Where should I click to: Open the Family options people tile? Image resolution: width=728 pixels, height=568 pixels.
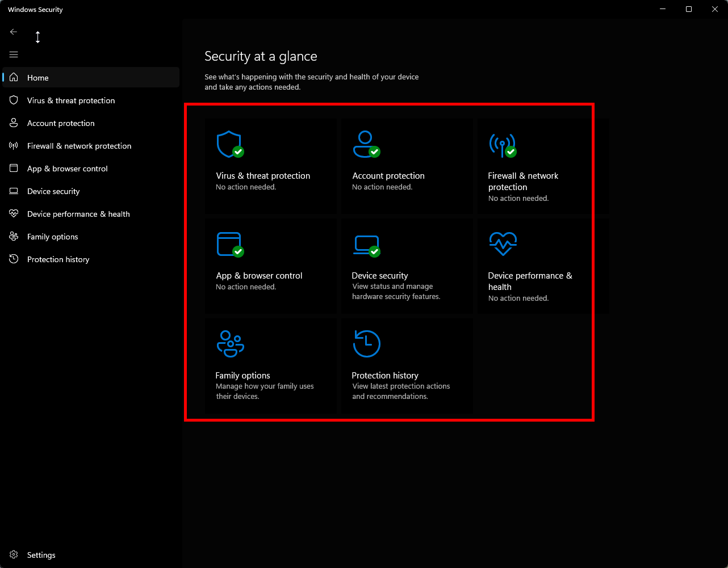(271, 366)
